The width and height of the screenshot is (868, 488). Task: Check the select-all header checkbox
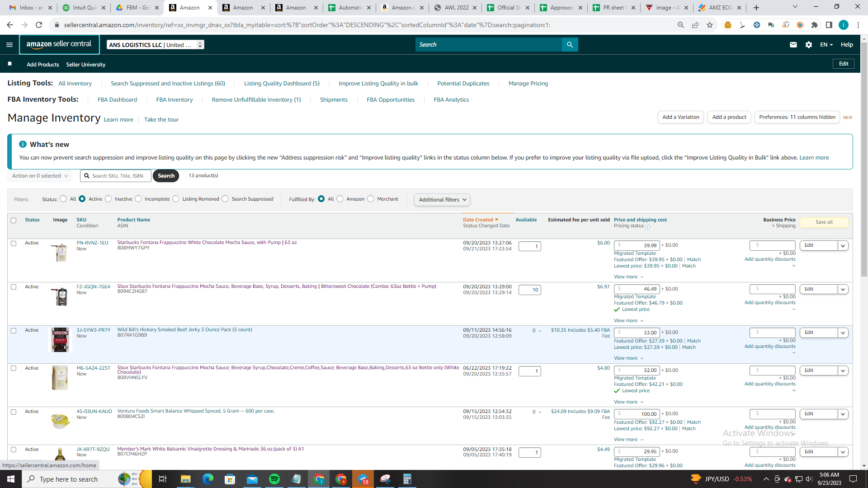tap(14, 221)
